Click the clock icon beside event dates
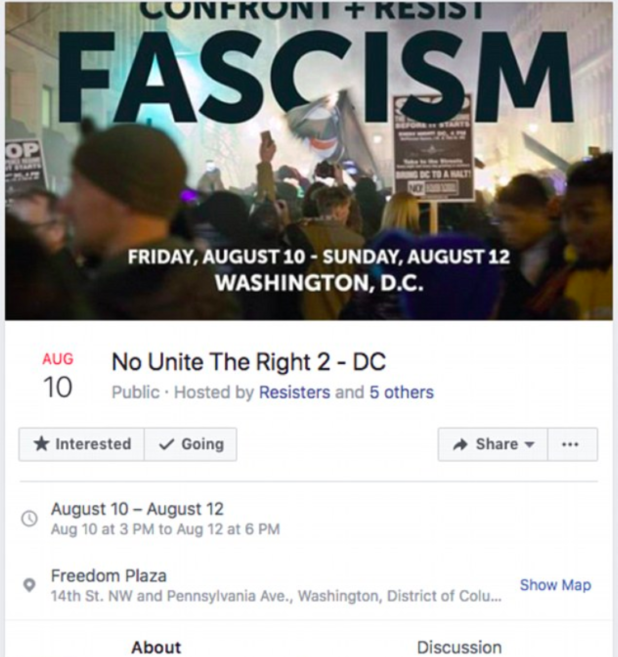Viewport: 618px width, 657px height. 30,518
